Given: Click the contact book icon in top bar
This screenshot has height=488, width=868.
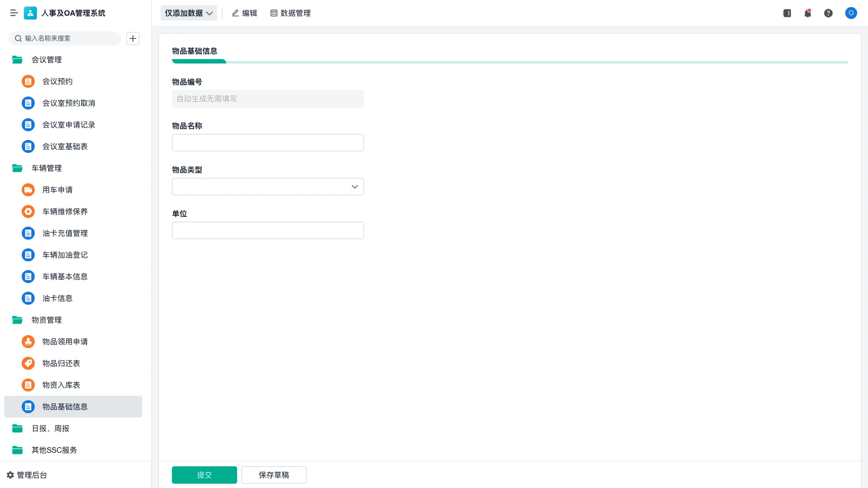Looking at the screenshot, I should pyautogui.click(x=787, y=13).
